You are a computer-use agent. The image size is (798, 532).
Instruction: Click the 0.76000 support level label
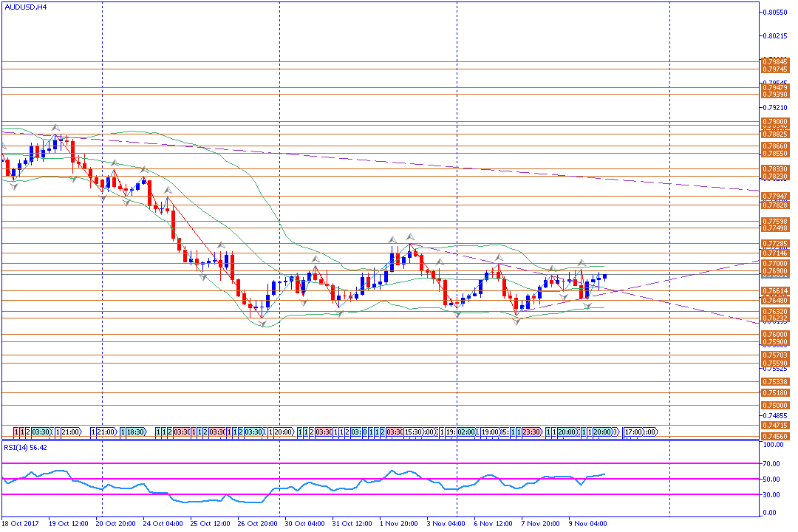click(x=774, y=334)
